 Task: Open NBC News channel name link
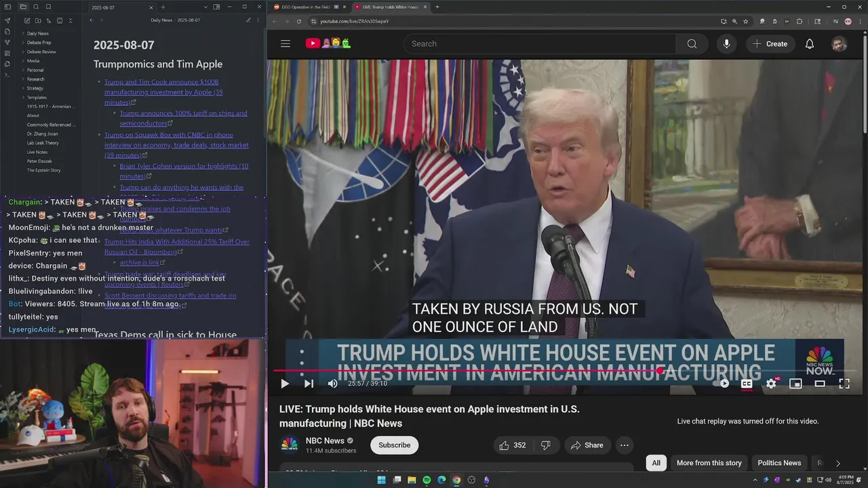tap(325, 441)
